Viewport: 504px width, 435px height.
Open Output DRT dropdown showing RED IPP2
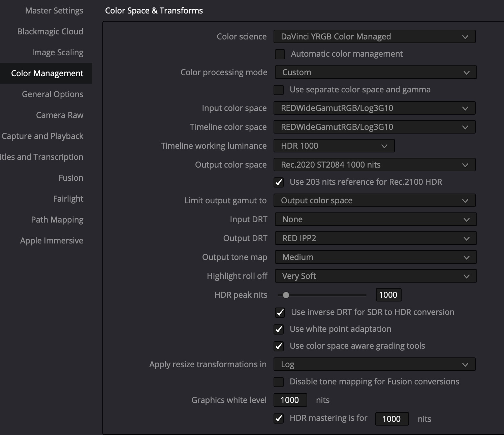[376, 238]
